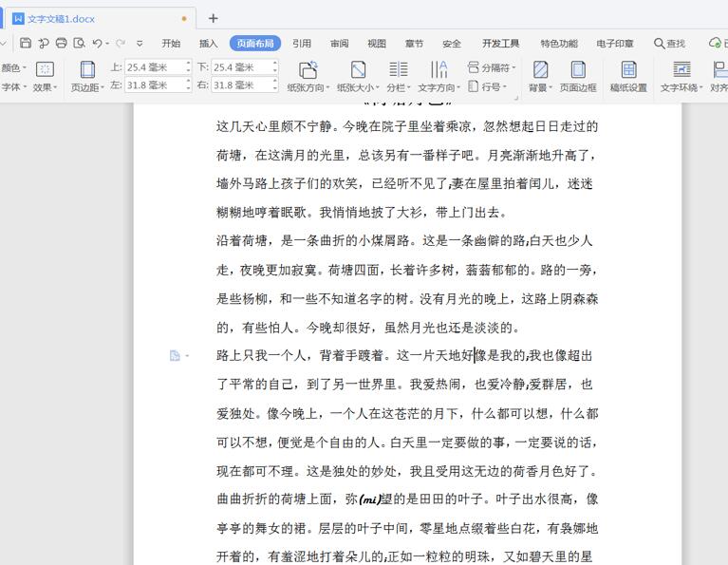This screenshot has width=728, height=565.
Task: Click the Redo arrow icon
Action: [121, 44]
